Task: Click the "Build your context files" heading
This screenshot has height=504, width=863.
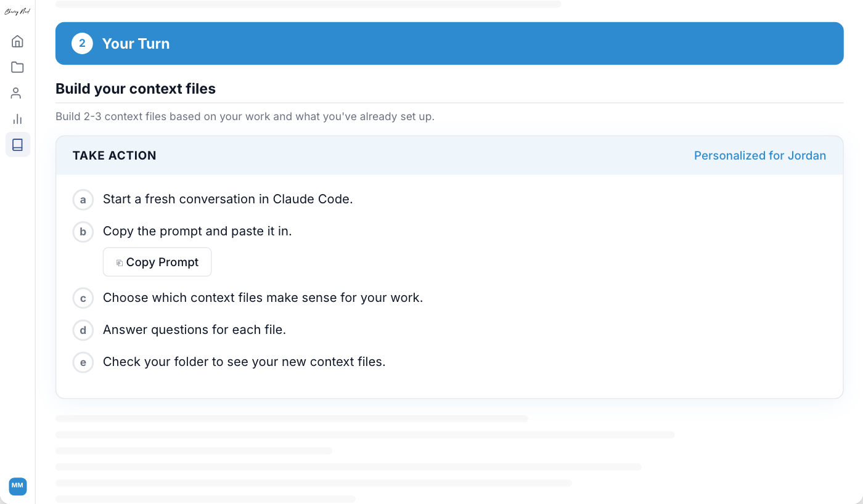Action: coord(136,89)
